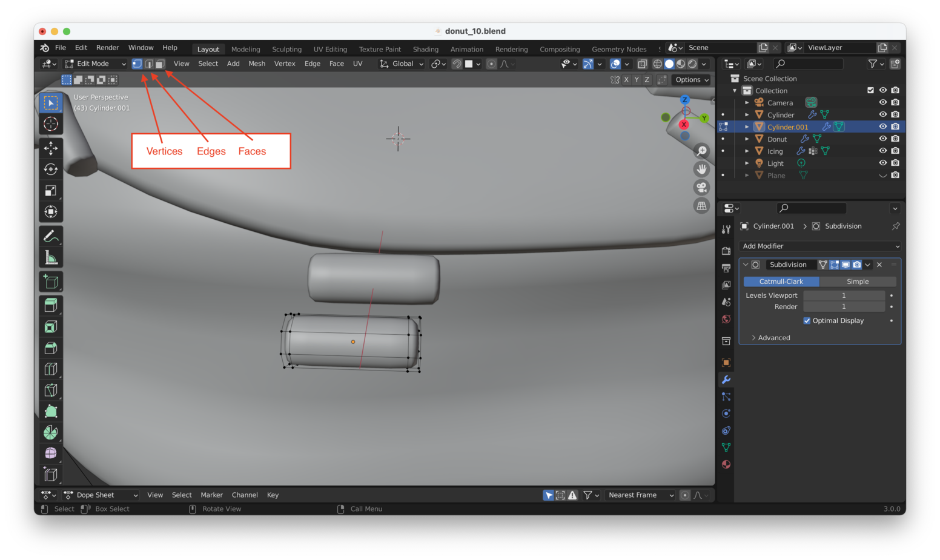This screenshot has height=560, width=940.
Task: Select the Scale tool
Action: (51, 191)
